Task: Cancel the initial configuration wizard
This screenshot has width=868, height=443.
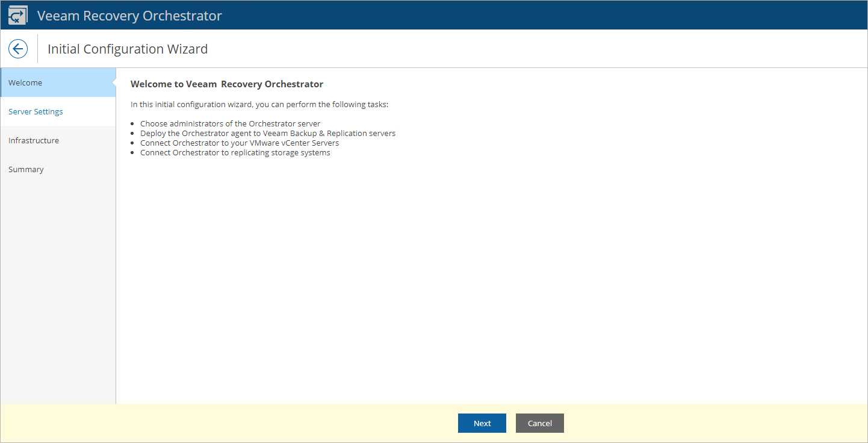Action: tap(539, 423)
